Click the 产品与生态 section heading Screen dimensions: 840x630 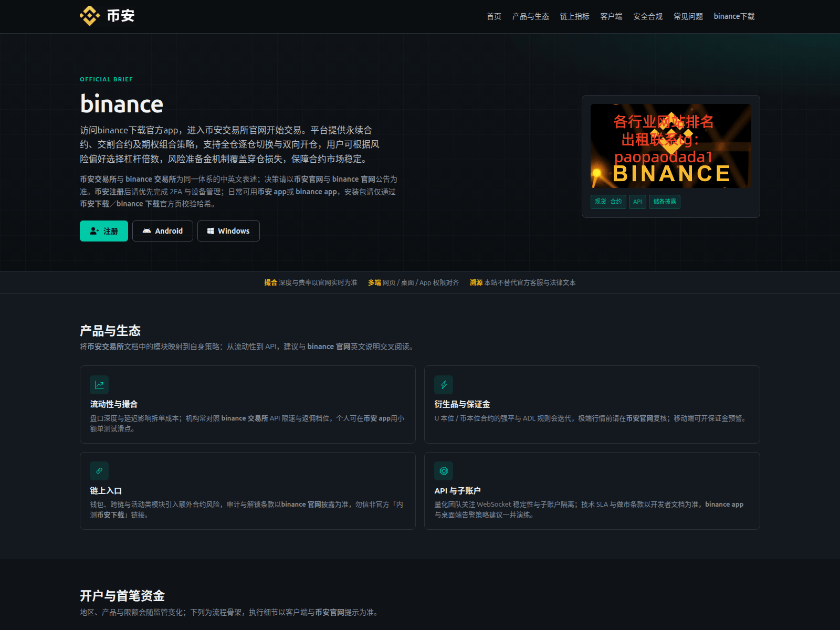point(110,331)
